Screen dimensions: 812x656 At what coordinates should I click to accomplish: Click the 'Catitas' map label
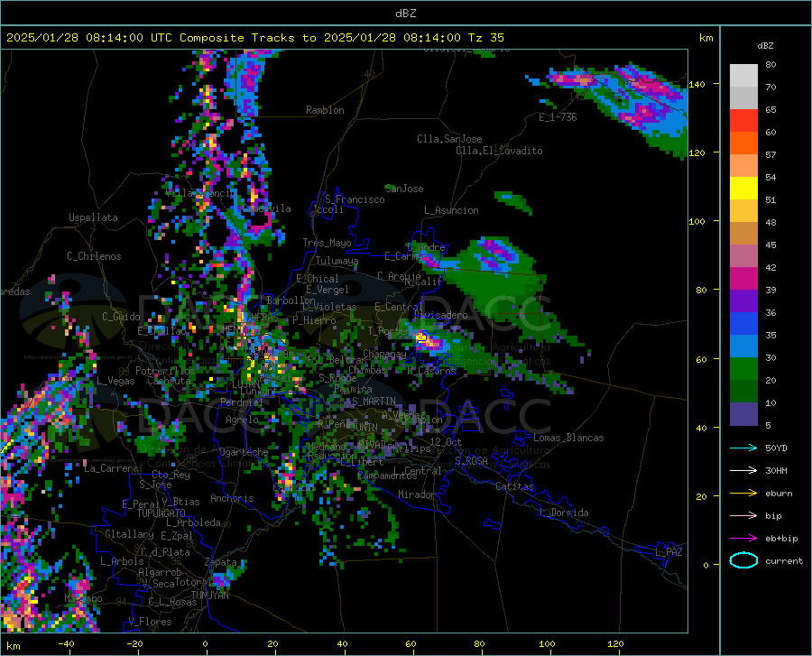(x=514, y=486)
